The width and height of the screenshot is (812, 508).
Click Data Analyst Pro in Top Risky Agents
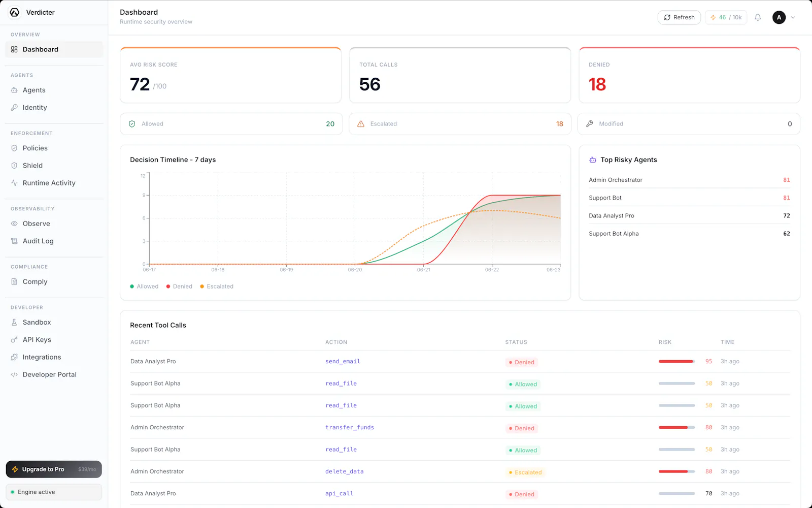click(x=689, y=215)
